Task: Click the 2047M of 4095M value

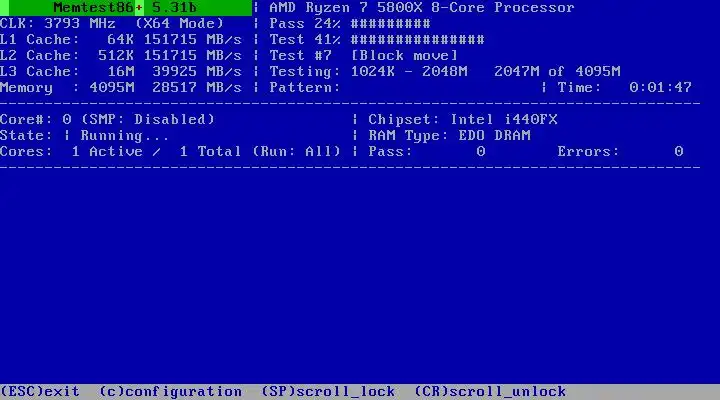Action: pos(557,72)
